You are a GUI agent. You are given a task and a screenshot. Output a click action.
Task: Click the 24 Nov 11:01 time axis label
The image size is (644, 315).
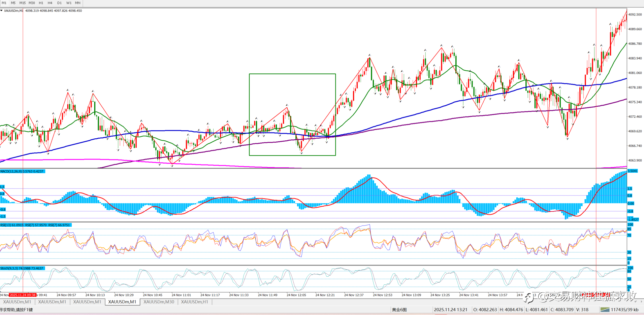click(181, 295)
